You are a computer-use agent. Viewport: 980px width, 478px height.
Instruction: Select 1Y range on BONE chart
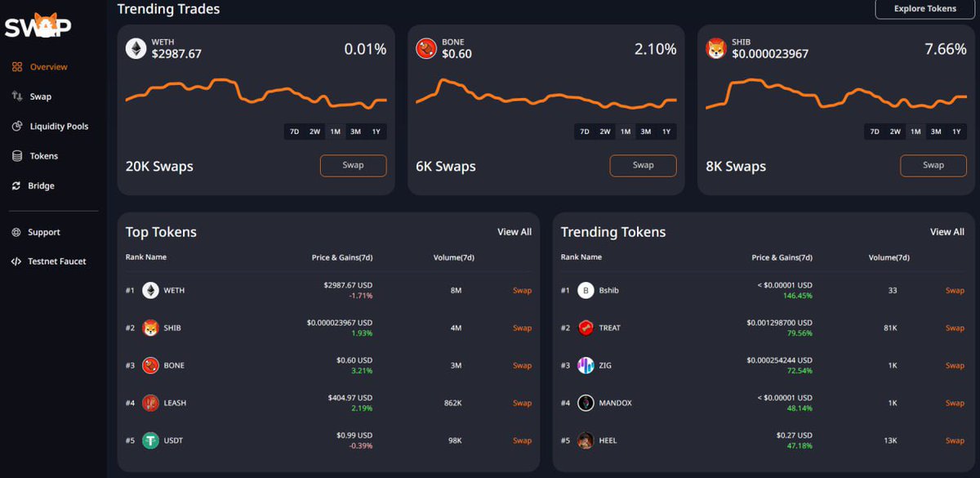(x=666, y=132)
